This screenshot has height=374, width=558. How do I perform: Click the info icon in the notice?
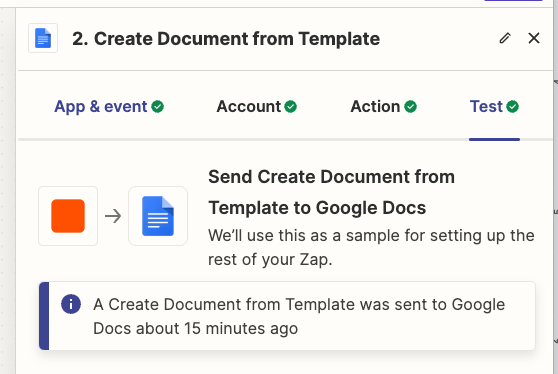click(x=71, y=304)
